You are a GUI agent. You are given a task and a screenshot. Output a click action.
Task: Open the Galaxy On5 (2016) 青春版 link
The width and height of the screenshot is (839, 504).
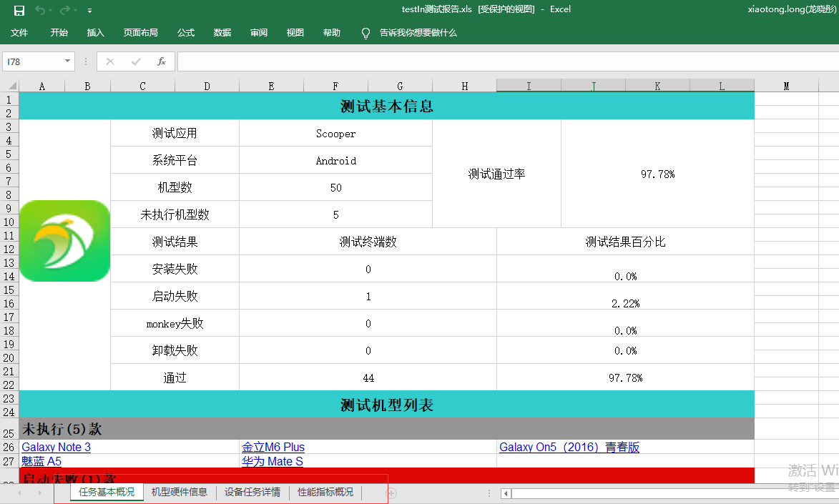(x=569, y=447)
